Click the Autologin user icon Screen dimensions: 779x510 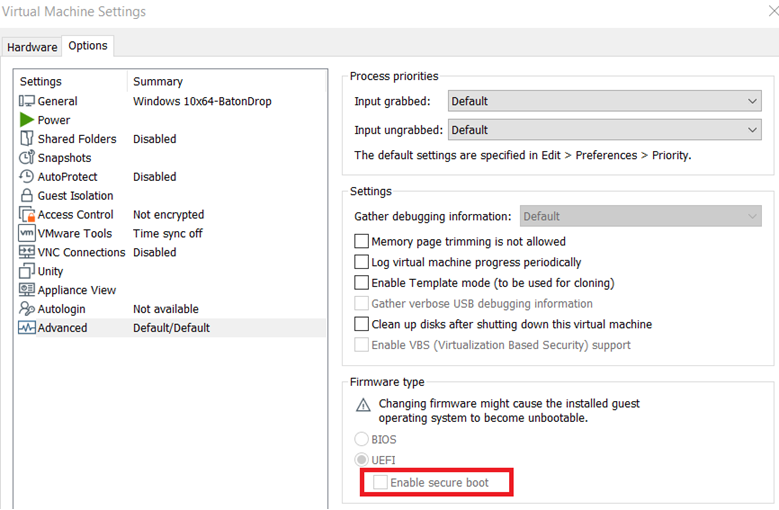coord(27,308)
